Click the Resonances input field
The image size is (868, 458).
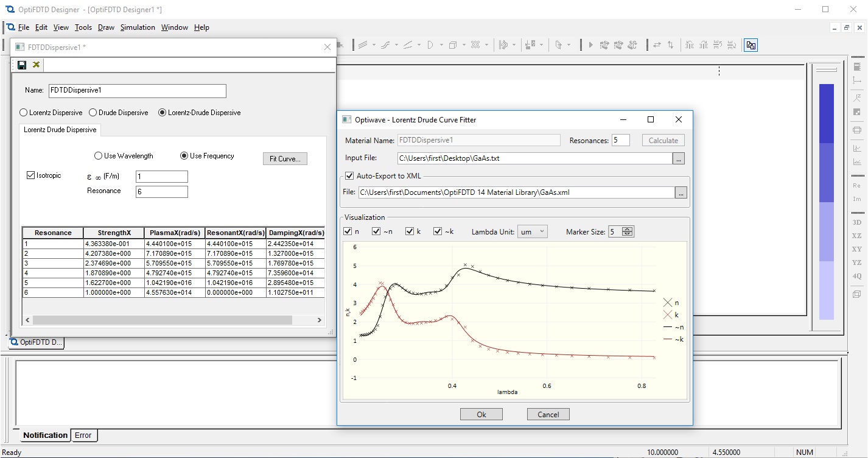(621, 140)
